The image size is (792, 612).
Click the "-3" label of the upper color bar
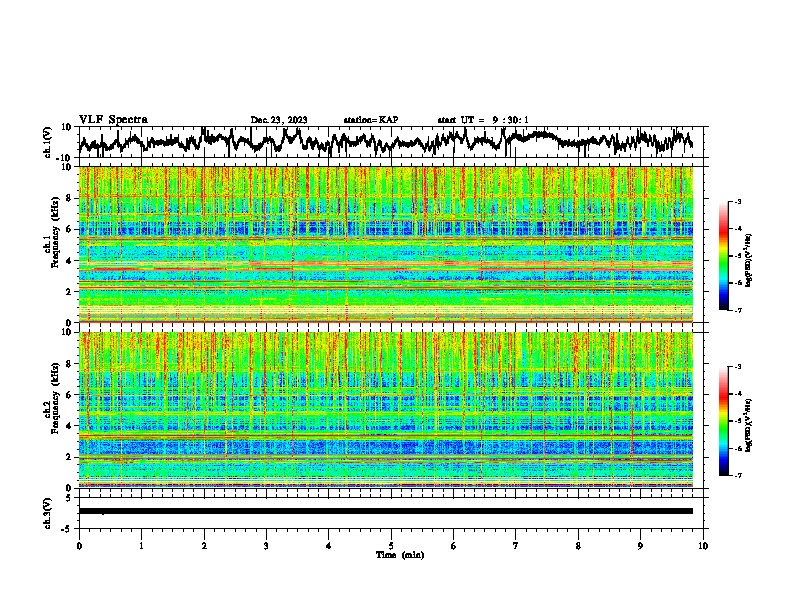point(737,201)
